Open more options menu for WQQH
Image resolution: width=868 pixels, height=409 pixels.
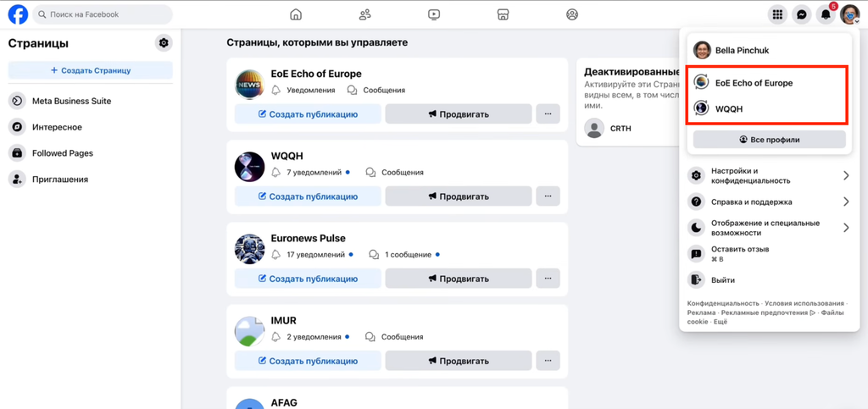(x=548, y=196)
